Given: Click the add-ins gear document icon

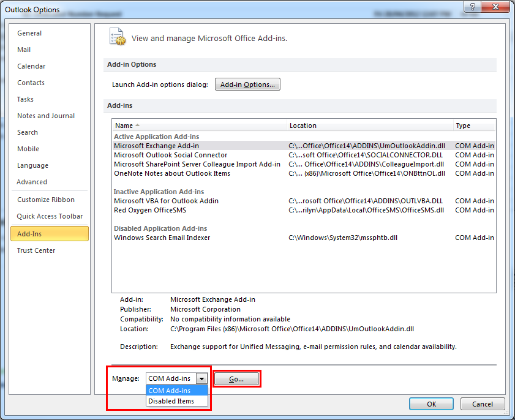Looking at the screenshot, I should [x=117, y=37].
